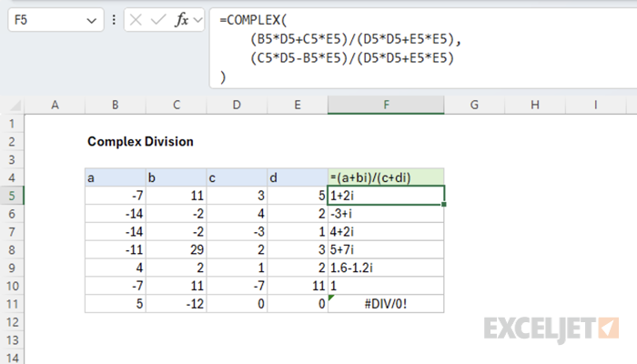Click cell C11 containing -12

177,304
